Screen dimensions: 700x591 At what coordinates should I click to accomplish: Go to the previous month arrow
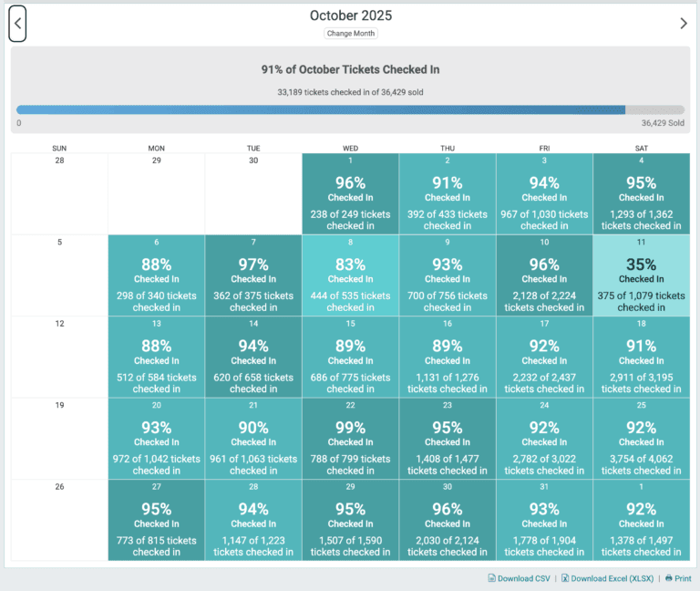point(17,24)
